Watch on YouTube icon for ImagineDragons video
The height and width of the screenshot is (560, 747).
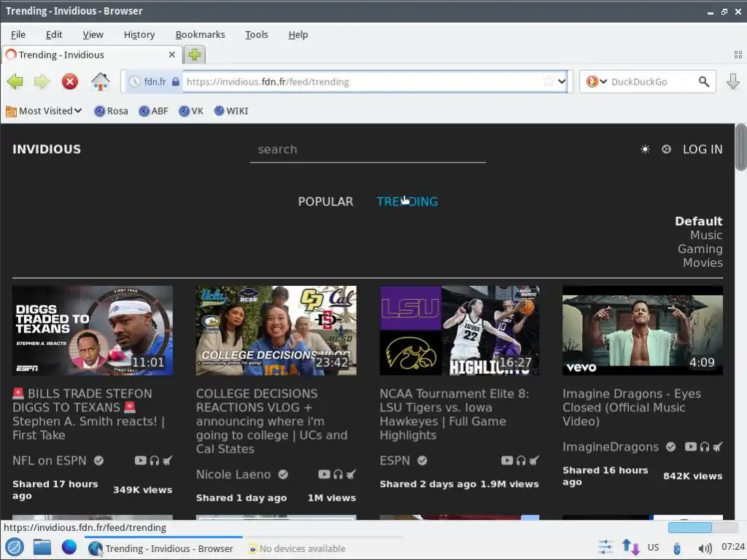[690, 447]
